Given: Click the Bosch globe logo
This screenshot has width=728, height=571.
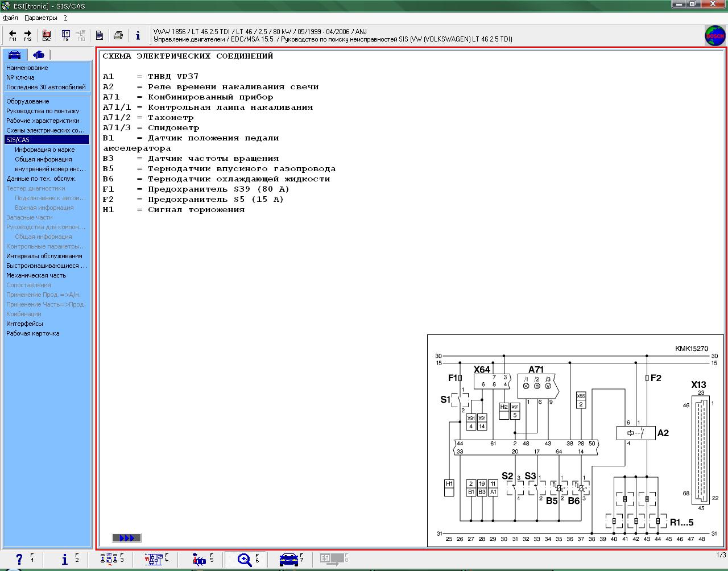Looking at the screenshot, I should (x=715, y=35).
